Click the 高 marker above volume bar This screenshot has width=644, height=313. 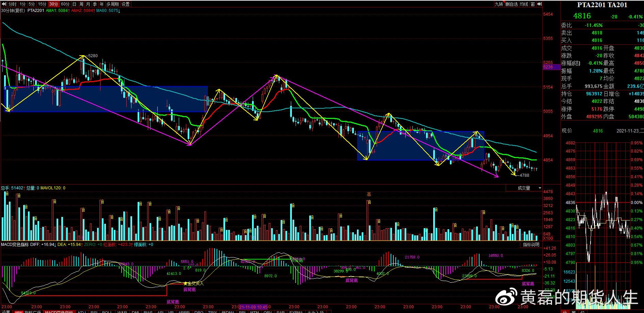(x=369, y=194)
